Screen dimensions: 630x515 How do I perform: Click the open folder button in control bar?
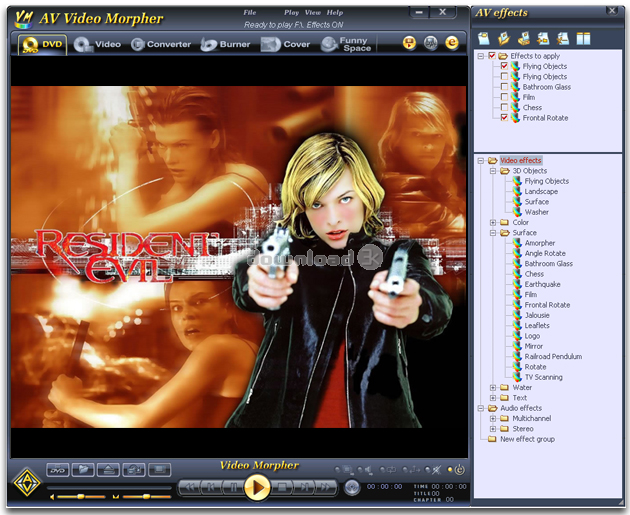[x=83, y=470]
